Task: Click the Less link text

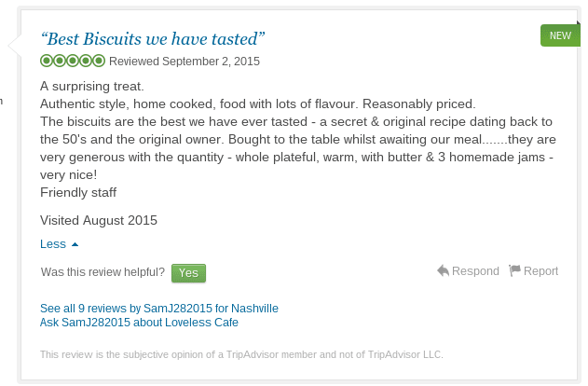Action: [x=53, y=244]
